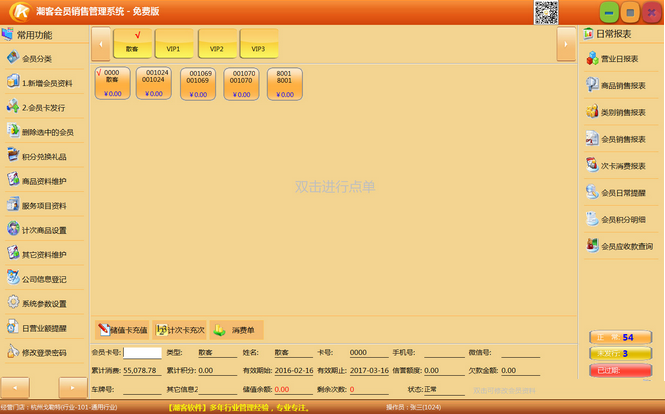Click 计次卡充次 button

pyautogui.click(x=179, y=330)
